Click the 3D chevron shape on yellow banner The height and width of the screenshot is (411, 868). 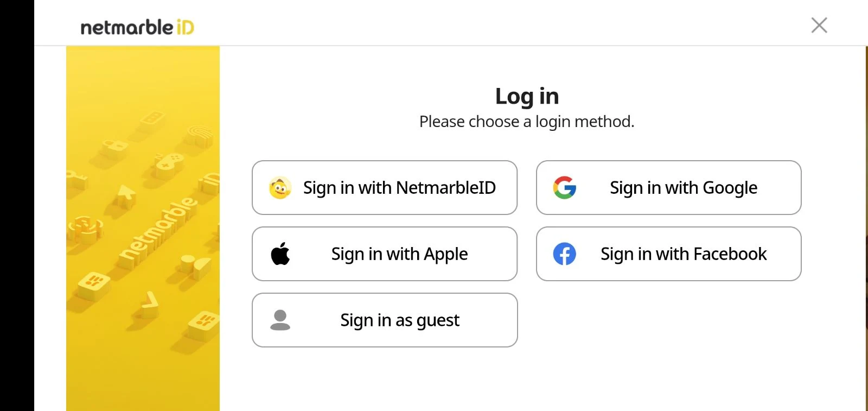(149, 303)
